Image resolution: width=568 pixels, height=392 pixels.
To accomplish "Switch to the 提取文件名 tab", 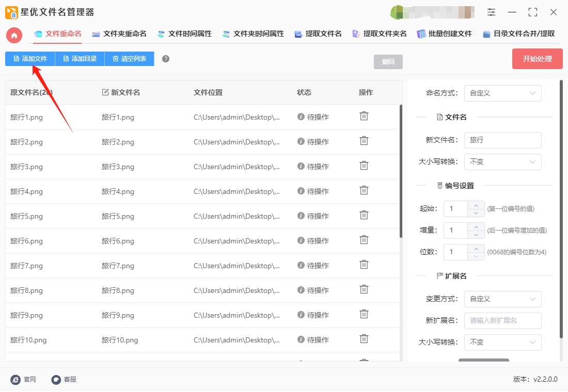I will [318, 34].
